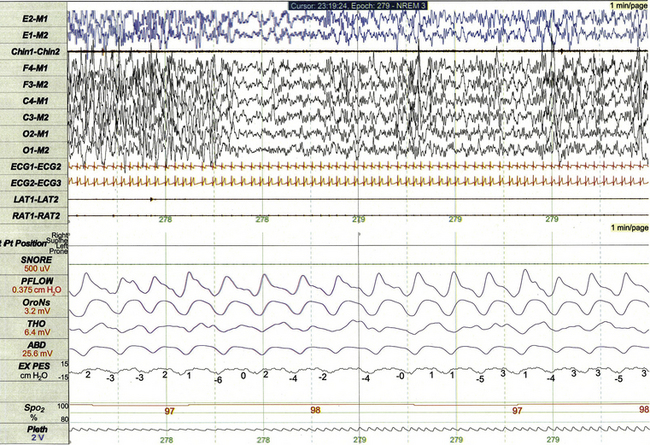The width and height of the screenshot is (650, 445).
Task: Select the LAT1-LAT2 leg channel label
Action: coord(32,200)
